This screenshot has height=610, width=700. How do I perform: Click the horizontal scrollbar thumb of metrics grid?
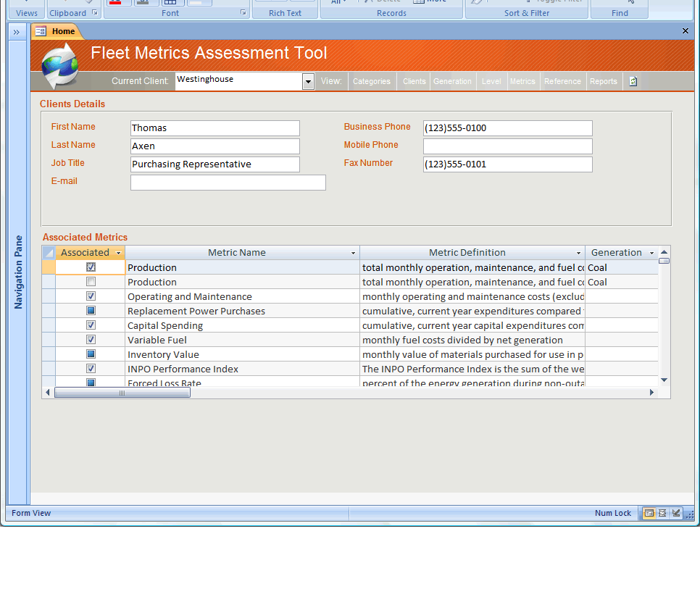pyautogui.click(x=122, y=393)
